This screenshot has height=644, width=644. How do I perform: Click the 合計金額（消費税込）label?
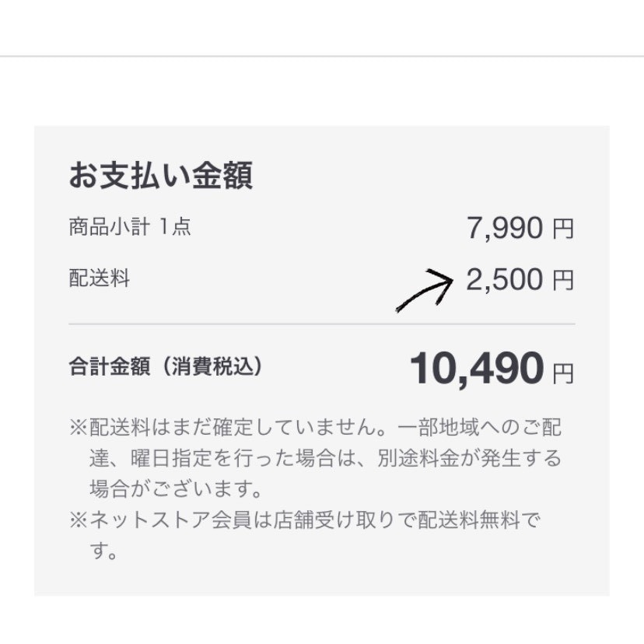pyautogui.click(x=166, y=366)
